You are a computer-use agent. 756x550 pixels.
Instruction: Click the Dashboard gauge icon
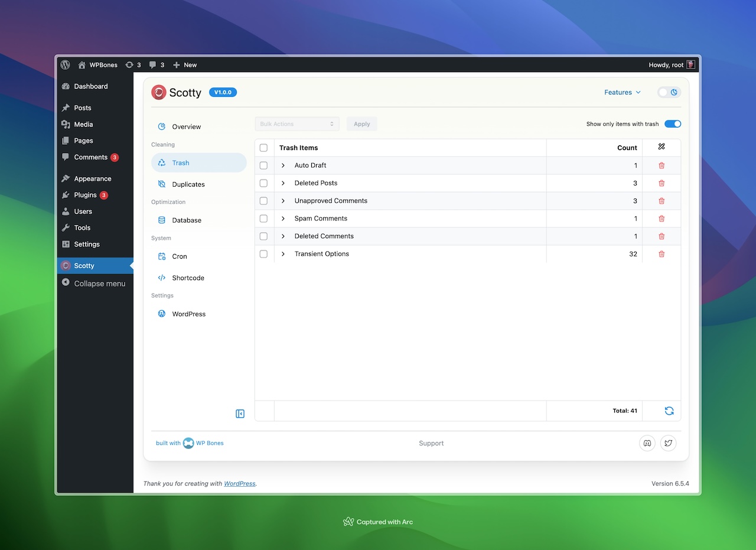[x=66, y=86]
